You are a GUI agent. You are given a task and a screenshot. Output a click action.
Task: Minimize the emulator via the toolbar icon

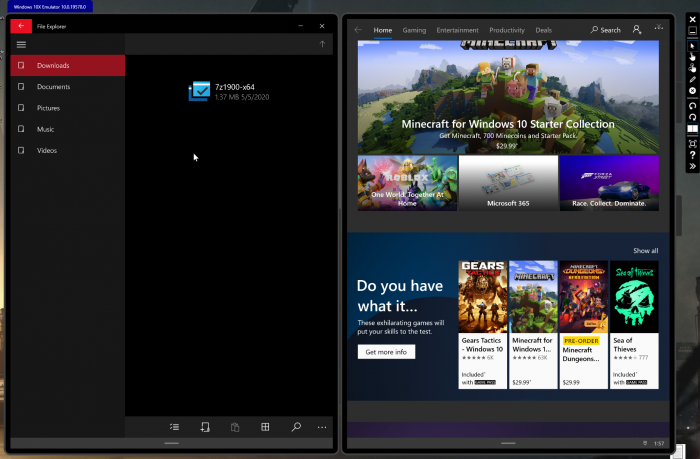tap(692, 31)
